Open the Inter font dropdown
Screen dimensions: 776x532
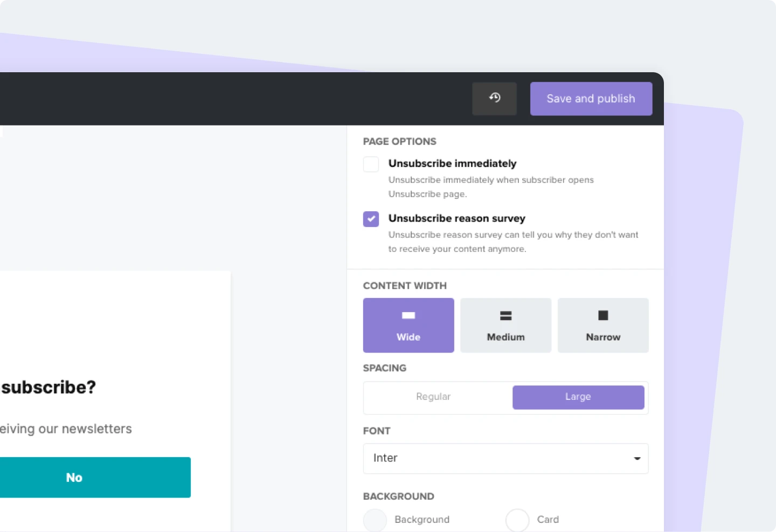(506, 459)
